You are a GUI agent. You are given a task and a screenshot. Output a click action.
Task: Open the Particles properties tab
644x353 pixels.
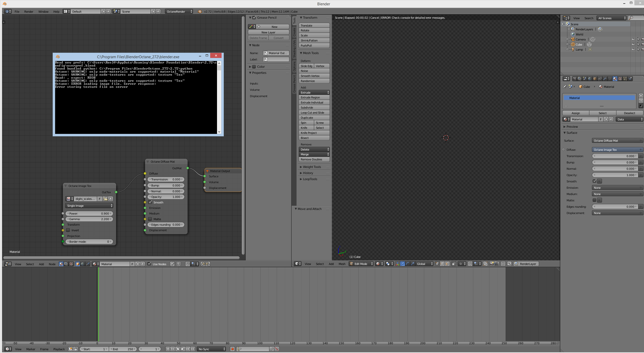(x=625, y=79)
